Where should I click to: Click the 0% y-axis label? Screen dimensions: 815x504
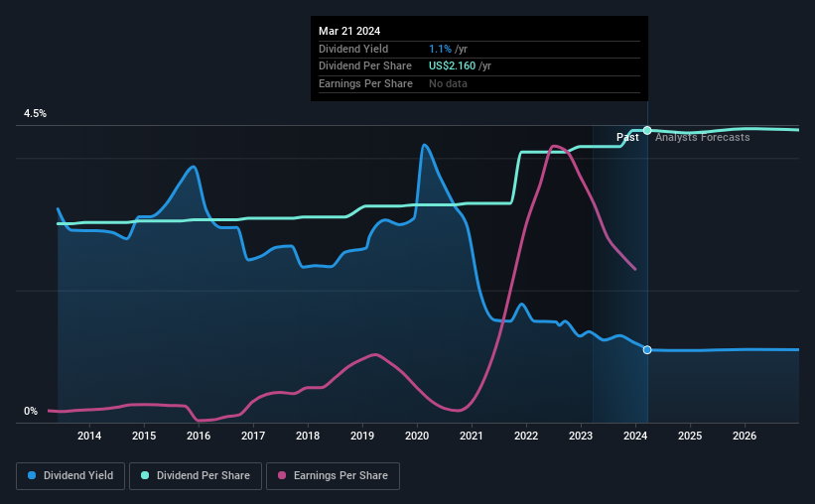(x=31, y=411)
